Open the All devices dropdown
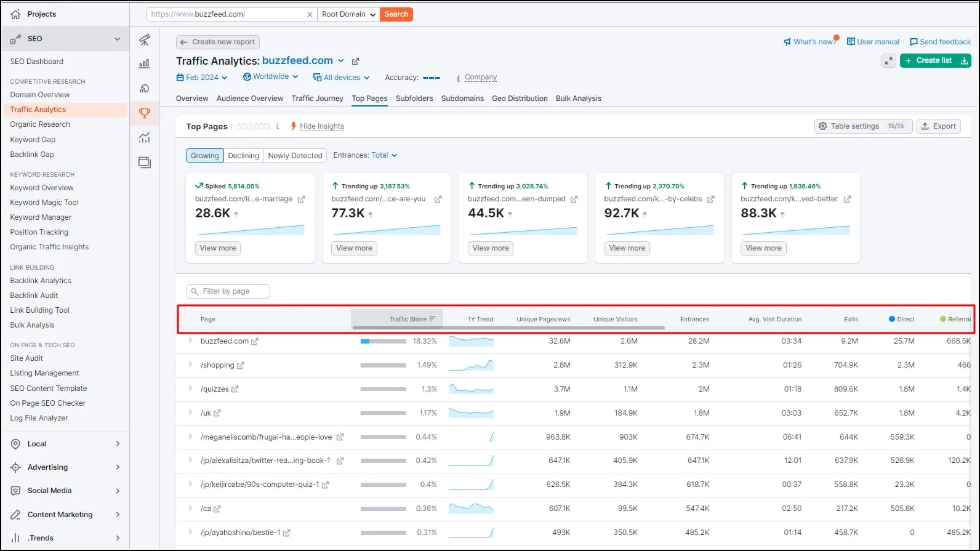Image resolution: width=980 pixels, height=551 pixels. tap(341, 78)
